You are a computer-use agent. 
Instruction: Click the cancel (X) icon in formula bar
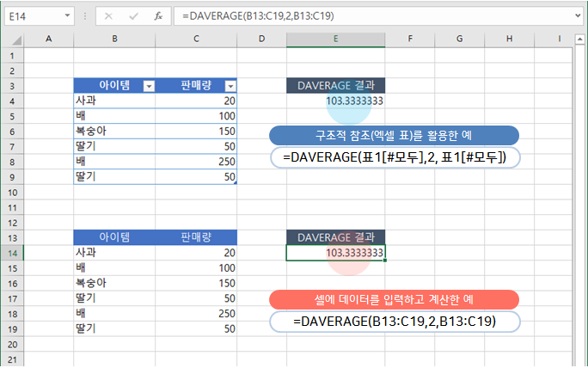point(108,16)
